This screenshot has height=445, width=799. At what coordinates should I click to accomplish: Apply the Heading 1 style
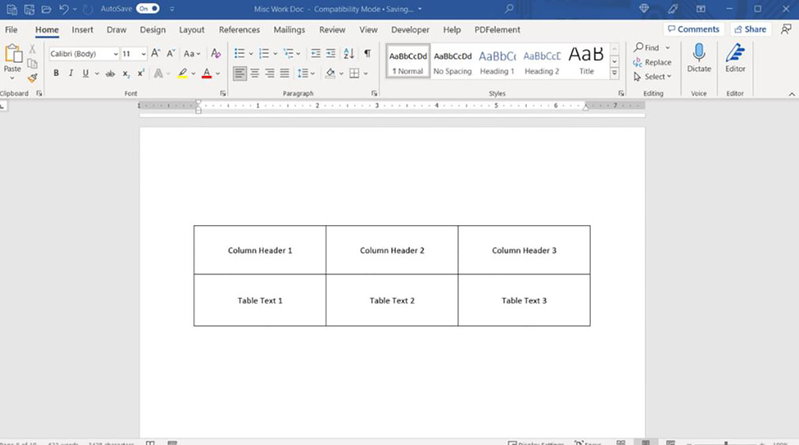click(x=497, y=62)
